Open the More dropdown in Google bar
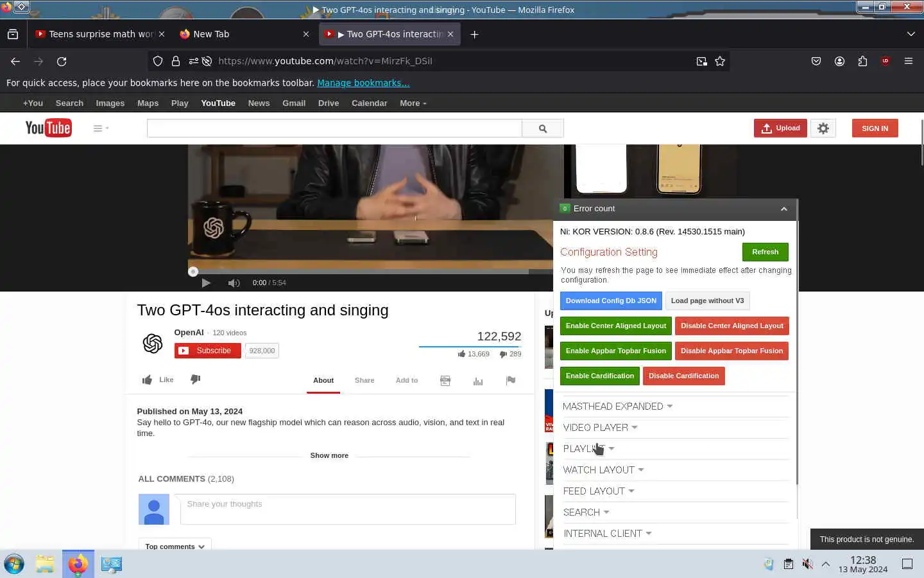The image size is (924, 578). (413, 103)
